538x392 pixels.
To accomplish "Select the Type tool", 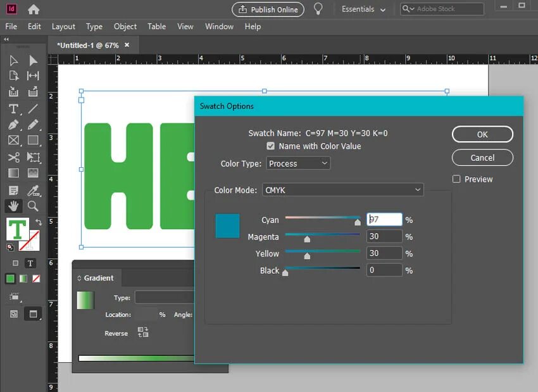I will (14, 108).
